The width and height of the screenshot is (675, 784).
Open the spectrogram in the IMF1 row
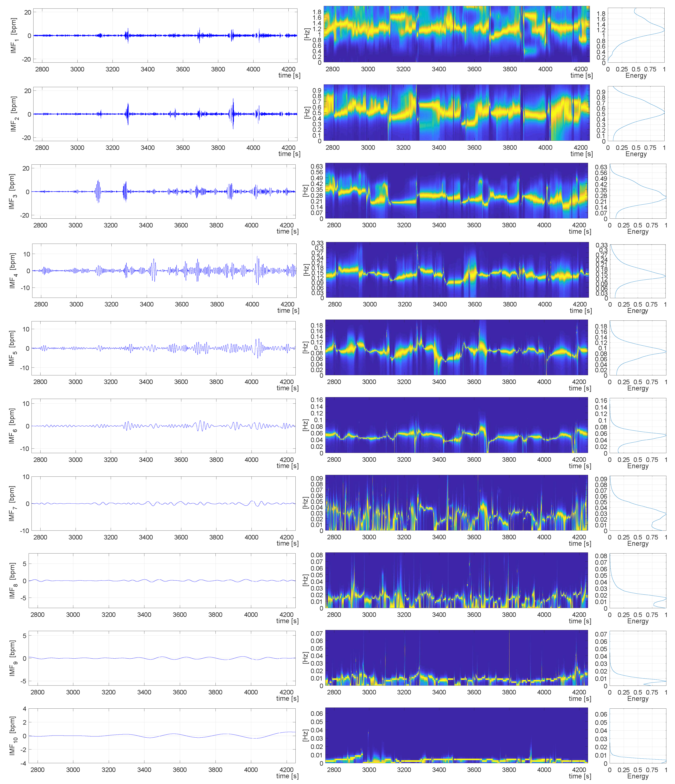coord(457,34)
